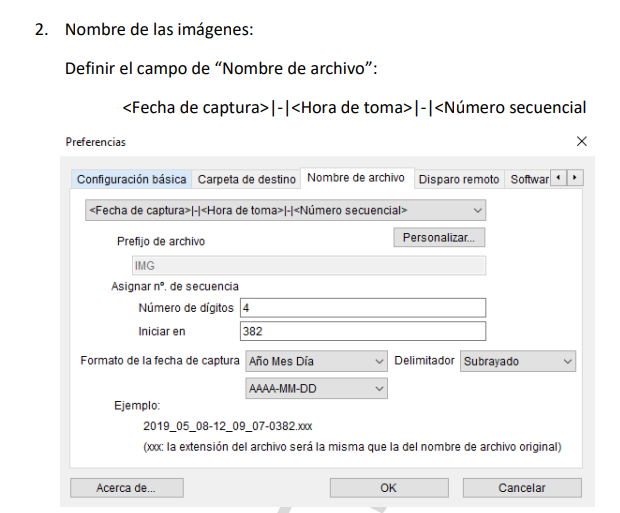Viewport: 620px width, 513px height.
Task: Focus the Número de dígitos field
Action: tap(362, 308)
